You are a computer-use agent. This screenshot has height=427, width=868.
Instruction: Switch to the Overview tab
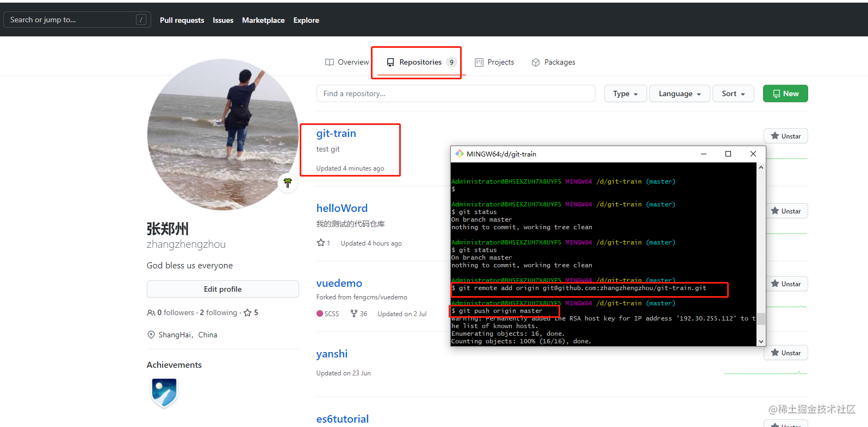coord(347,62)
